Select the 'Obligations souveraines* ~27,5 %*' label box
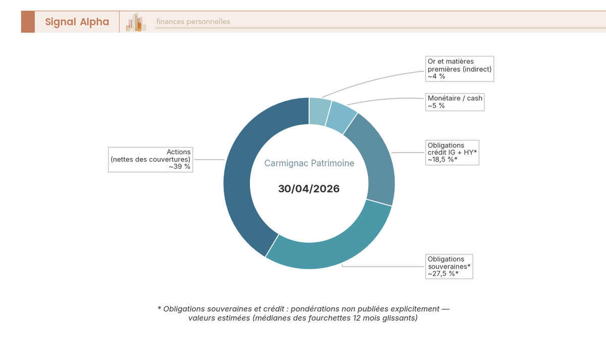The image size is (606, 364). (449, 266)
